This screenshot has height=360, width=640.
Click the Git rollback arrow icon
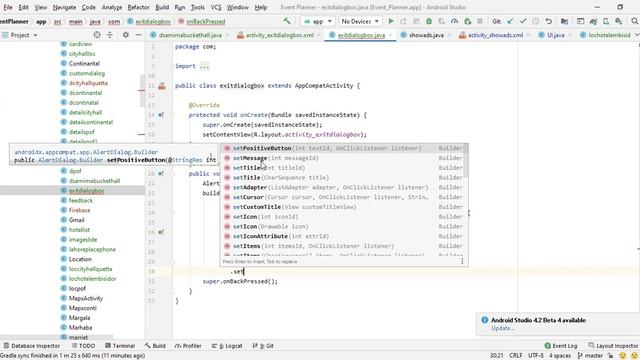tap(549, 21)
